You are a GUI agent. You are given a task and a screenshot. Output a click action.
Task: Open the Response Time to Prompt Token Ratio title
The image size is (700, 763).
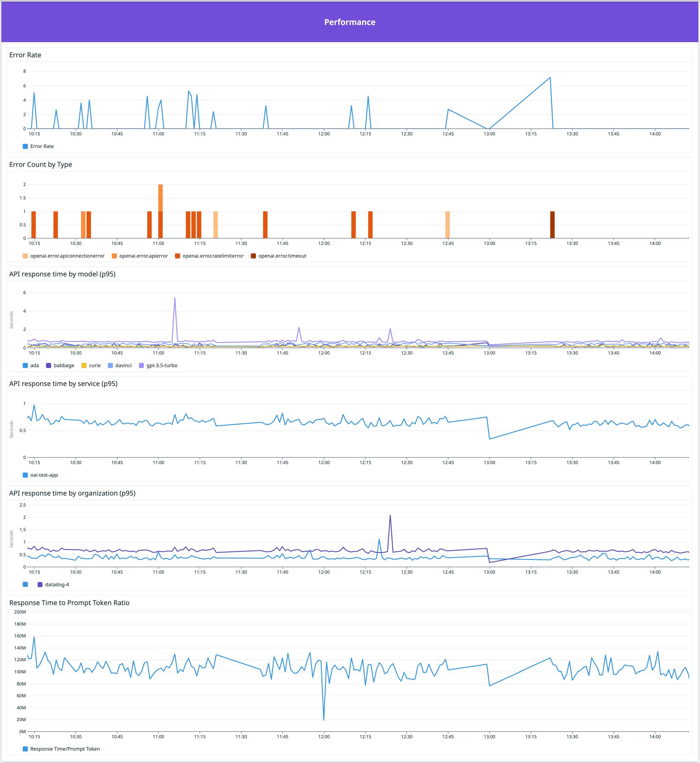(x=69, y=602)
